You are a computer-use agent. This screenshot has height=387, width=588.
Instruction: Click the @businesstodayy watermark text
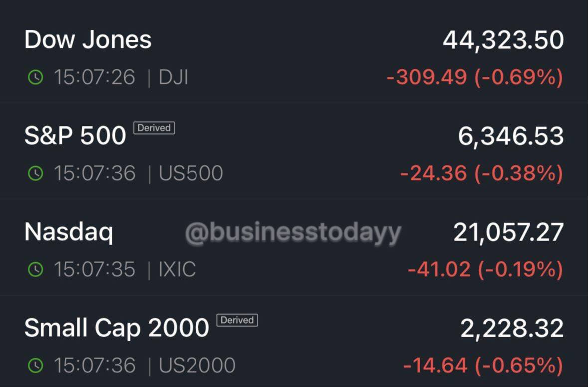coord(293,233)
